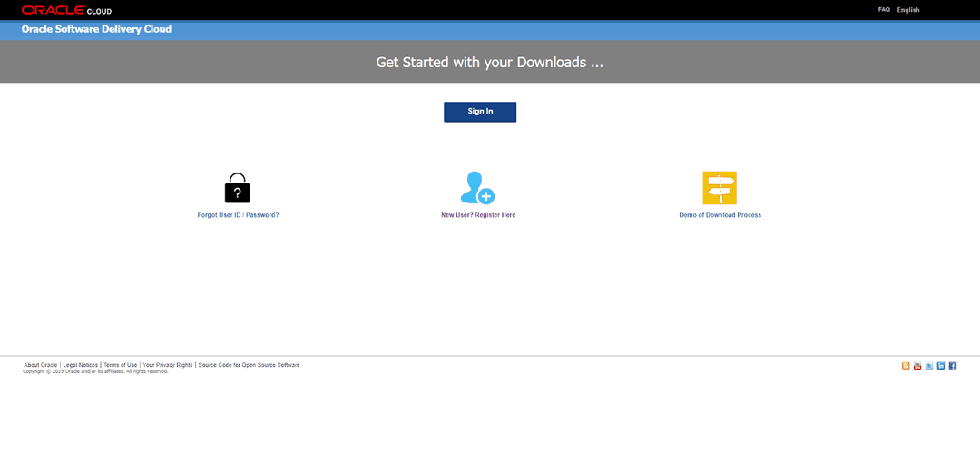Click the Forgot User ID / Password link

coord(238,215)
